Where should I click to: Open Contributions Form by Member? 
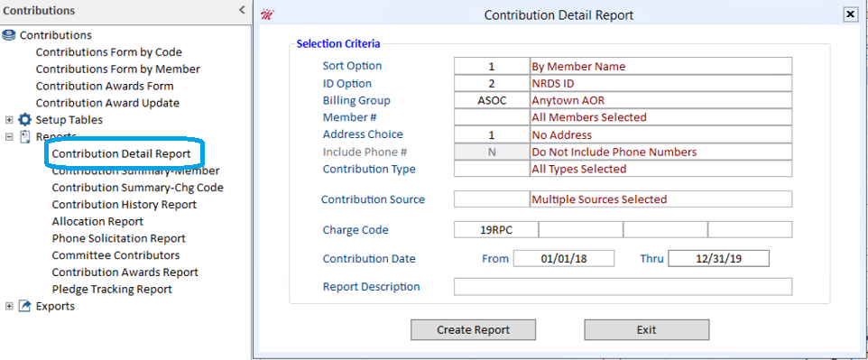[x=118, y=69]
